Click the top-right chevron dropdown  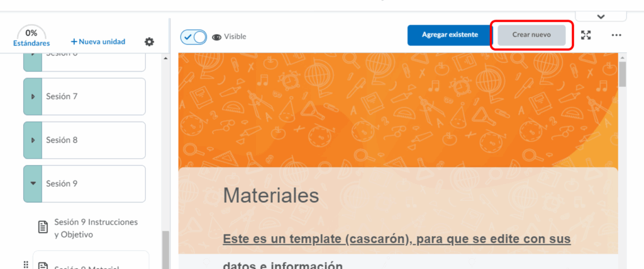coord(601,16)
